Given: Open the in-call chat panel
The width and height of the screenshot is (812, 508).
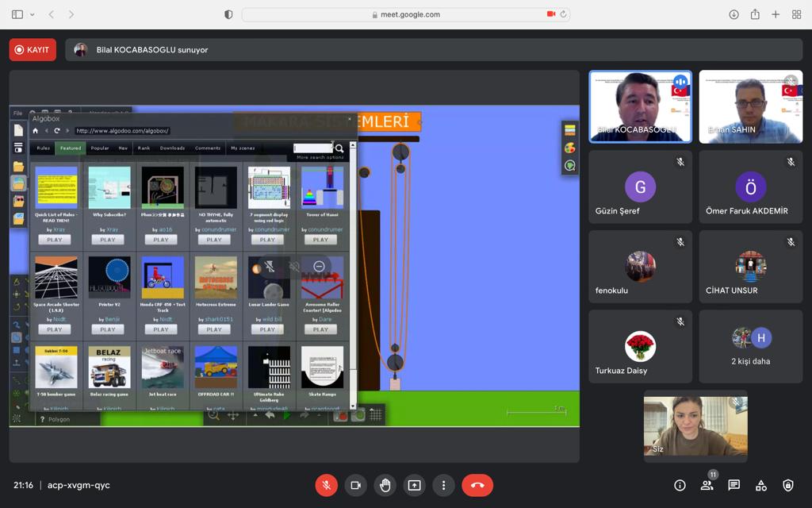Looking at the screenshot, I should [733, 486].
